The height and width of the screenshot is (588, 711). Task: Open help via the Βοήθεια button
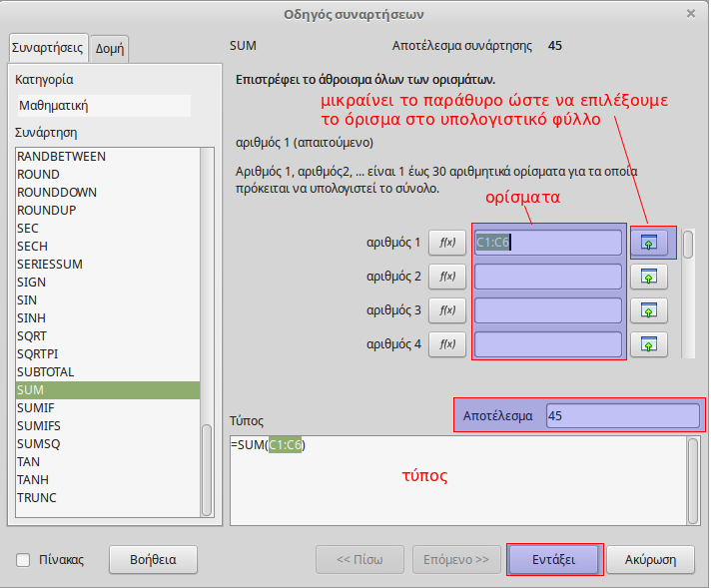153,559
